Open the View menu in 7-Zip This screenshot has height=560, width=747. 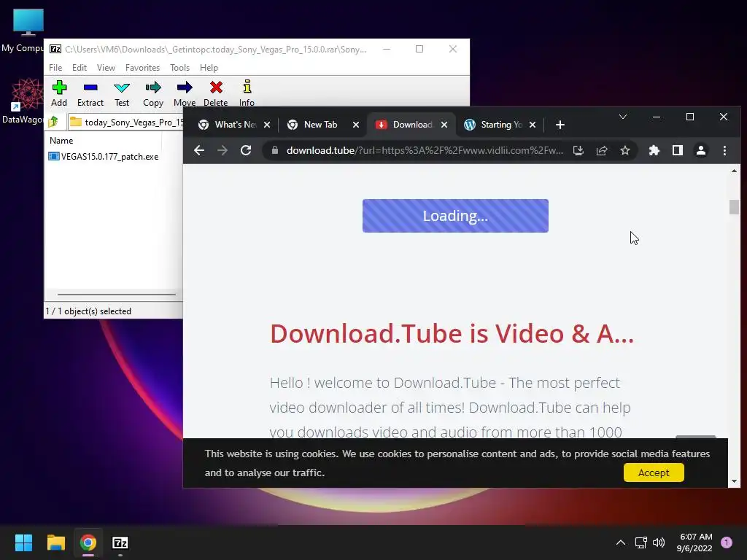point(106,68)
